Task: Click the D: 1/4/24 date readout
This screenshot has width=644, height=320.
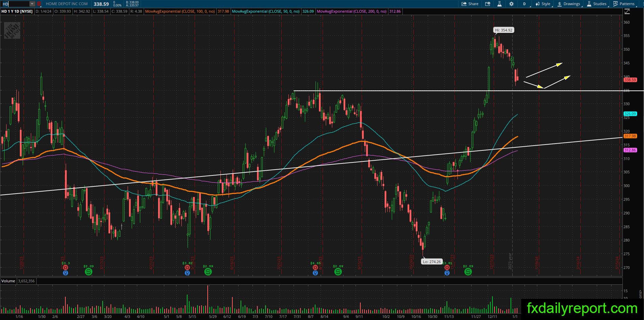Action: [44, 11]
